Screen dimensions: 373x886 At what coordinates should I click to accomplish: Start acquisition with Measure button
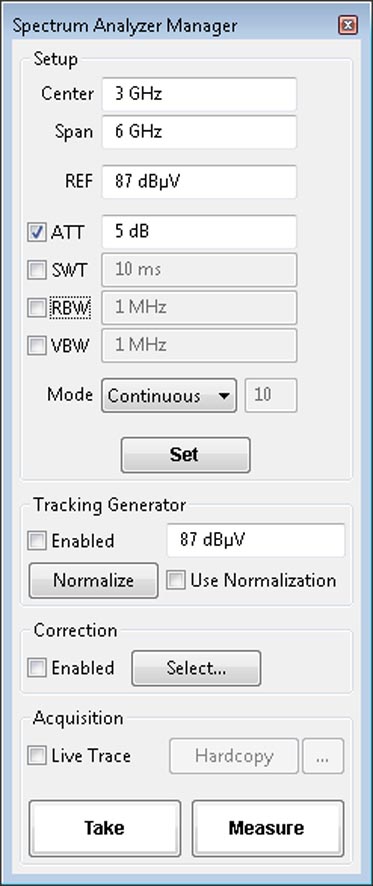268,828
